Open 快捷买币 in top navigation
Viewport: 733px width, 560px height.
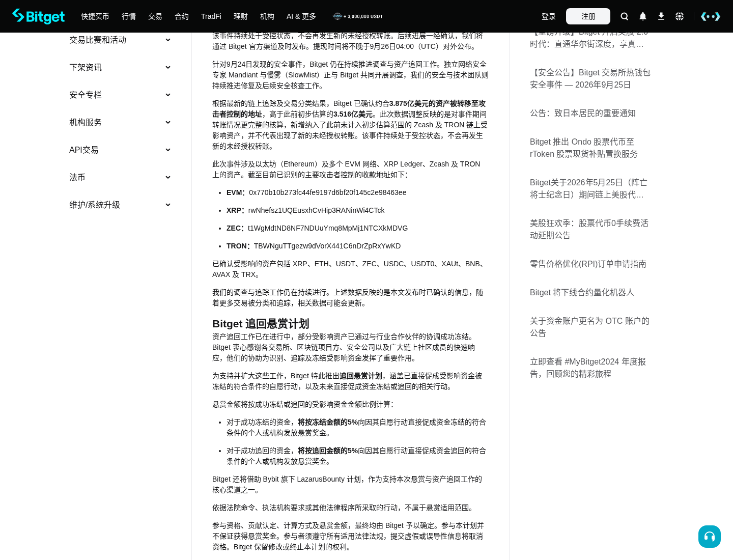[x=95, y=16]
